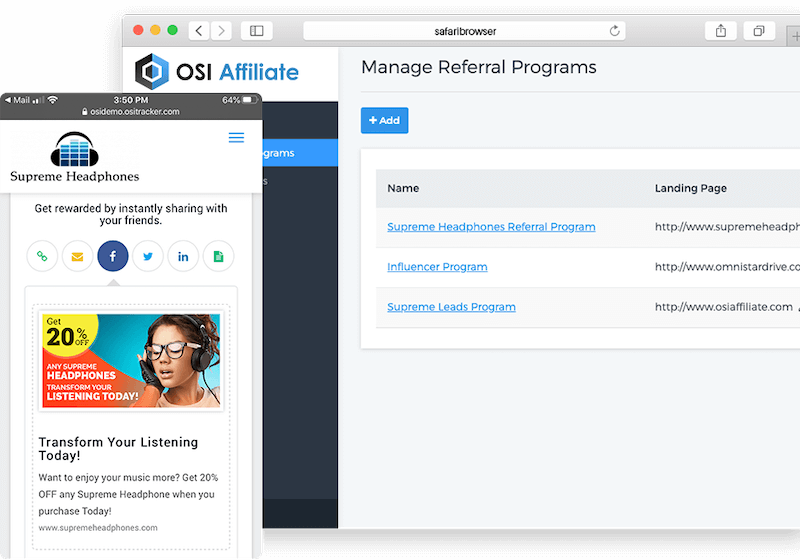
Task: Go forward with Safari forward arrow
Action: (221, 31)
